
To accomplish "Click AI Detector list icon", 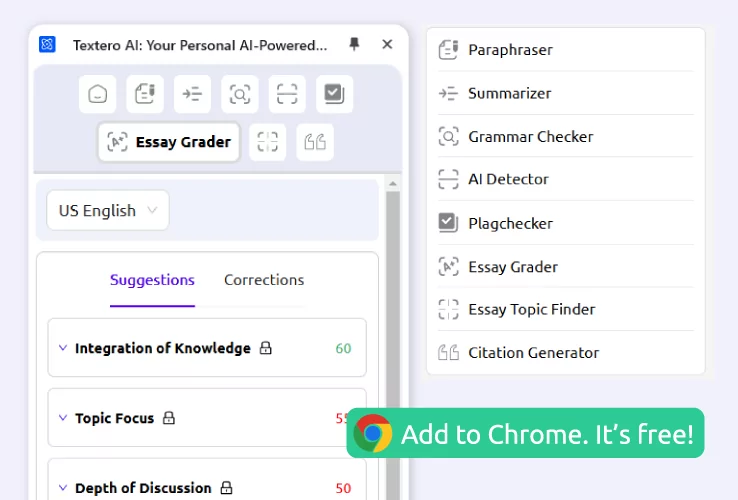I will point(448,179).
